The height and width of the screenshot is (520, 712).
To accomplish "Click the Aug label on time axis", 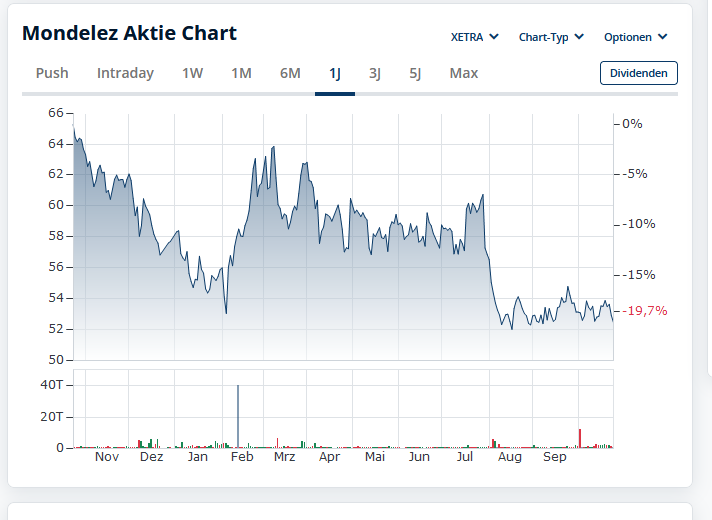I will pos(510,457).
